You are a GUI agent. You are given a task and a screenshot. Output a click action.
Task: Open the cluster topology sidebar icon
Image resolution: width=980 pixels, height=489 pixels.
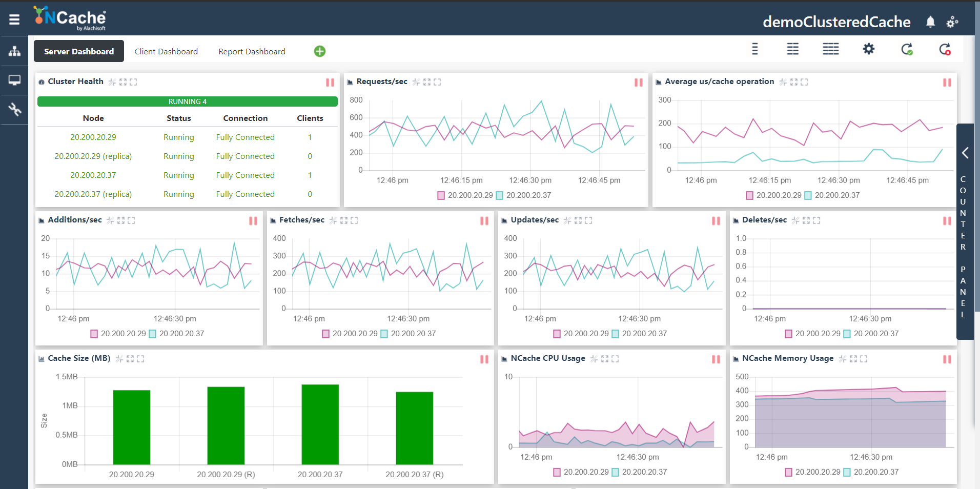pyautogui.click(x=14, y=51)
